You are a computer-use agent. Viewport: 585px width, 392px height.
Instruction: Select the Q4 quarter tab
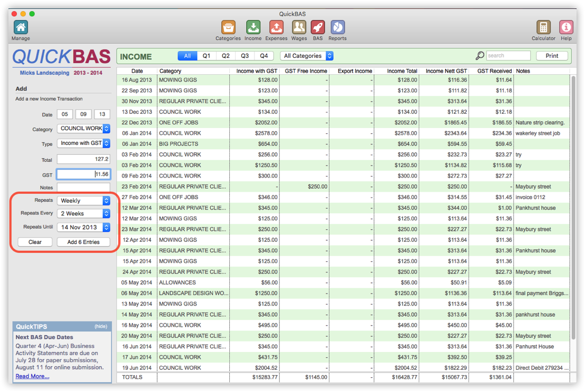tap(264, 55)
